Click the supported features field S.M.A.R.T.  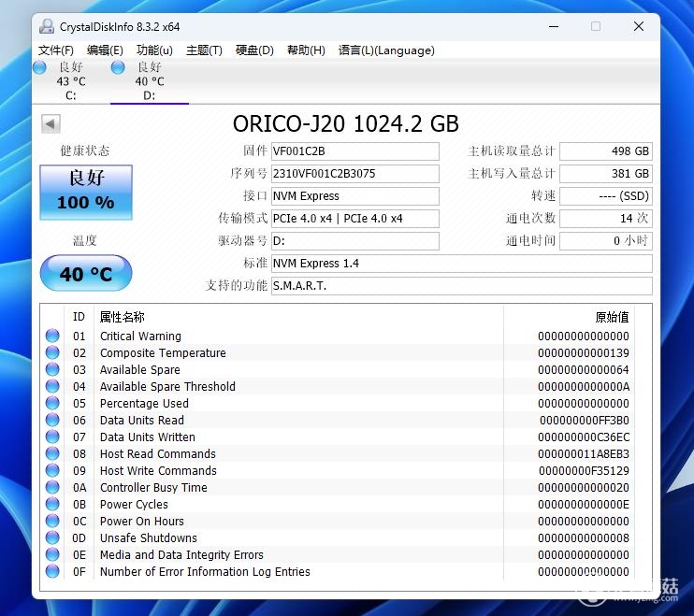click(462, 286)
